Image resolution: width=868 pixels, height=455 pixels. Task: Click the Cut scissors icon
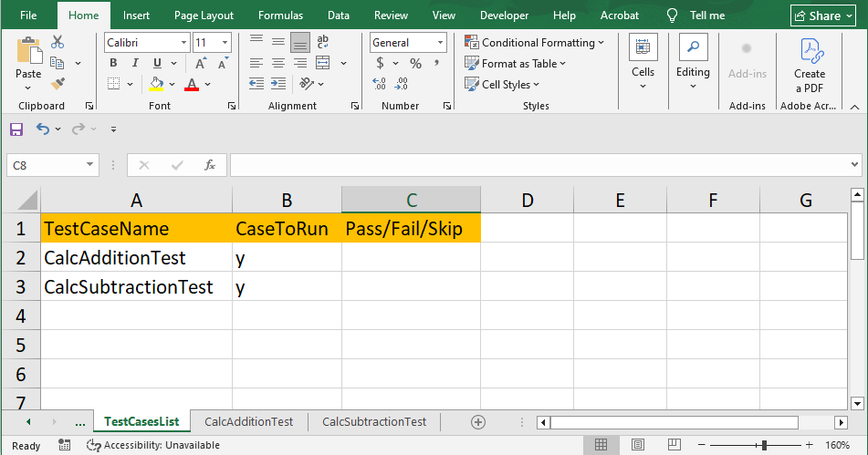click(58, 42)
